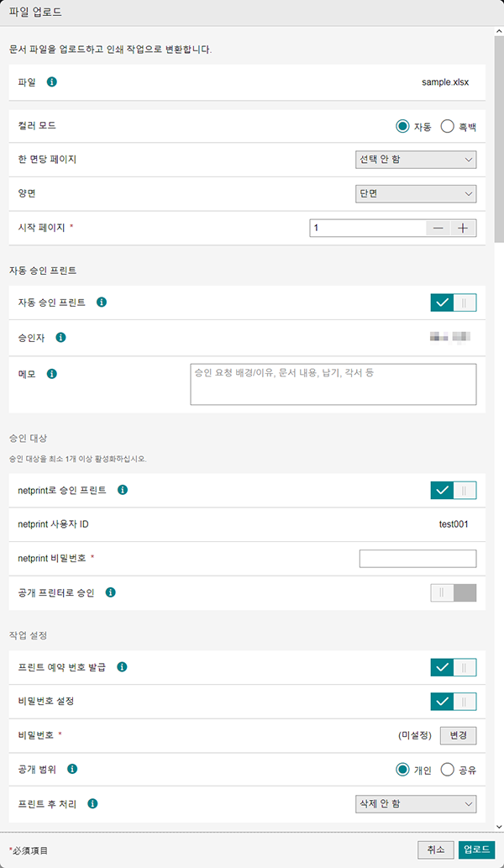Image resolution: width=504 pixels, height=868 pixels.
Task: Click info icon next to 프린트 예약 번호 발급
Action: [x=123, y=666]
